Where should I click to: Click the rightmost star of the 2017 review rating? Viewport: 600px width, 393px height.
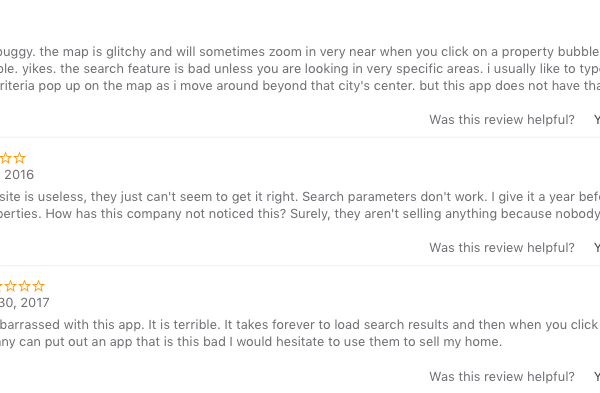pyautogui.click(x=38, y=286)
